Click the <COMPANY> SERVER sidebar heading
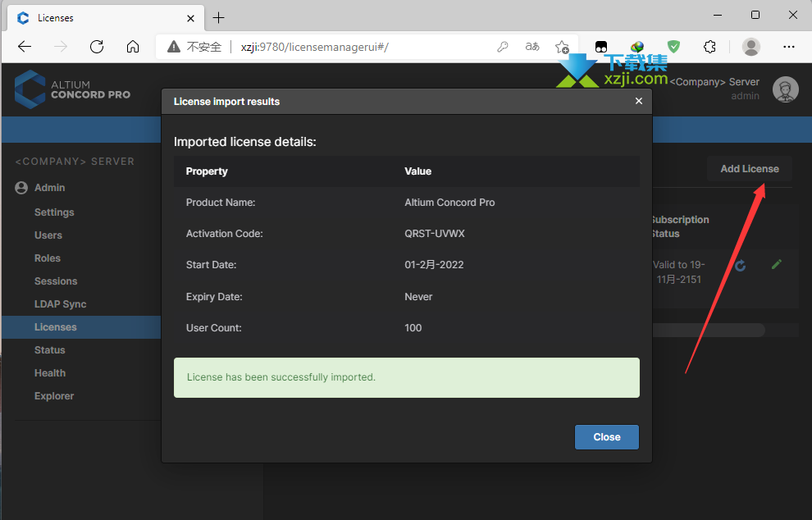Screen dimensions: 812x520 pyautogui.click(x=75, y=162)
